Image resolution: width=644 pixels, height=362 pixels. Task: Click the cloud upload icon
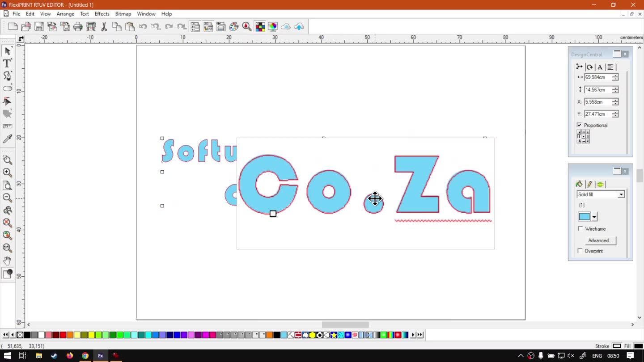tap(299, 27)
